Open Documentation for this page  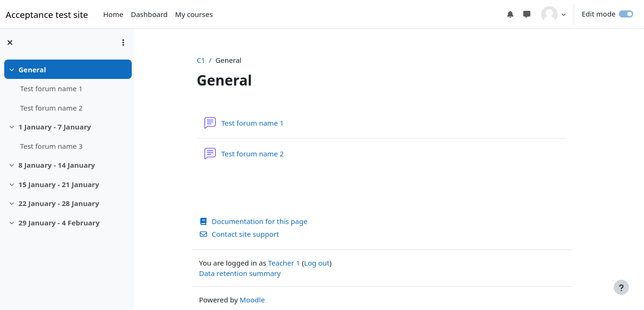pos(259,222)
